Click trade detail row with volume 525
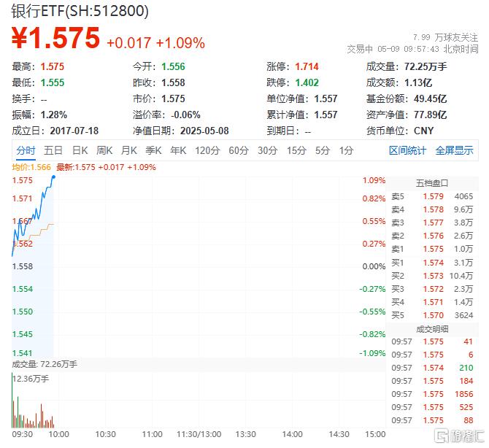The width and height of the screenshot is (489, 448). tap(432, 407)
